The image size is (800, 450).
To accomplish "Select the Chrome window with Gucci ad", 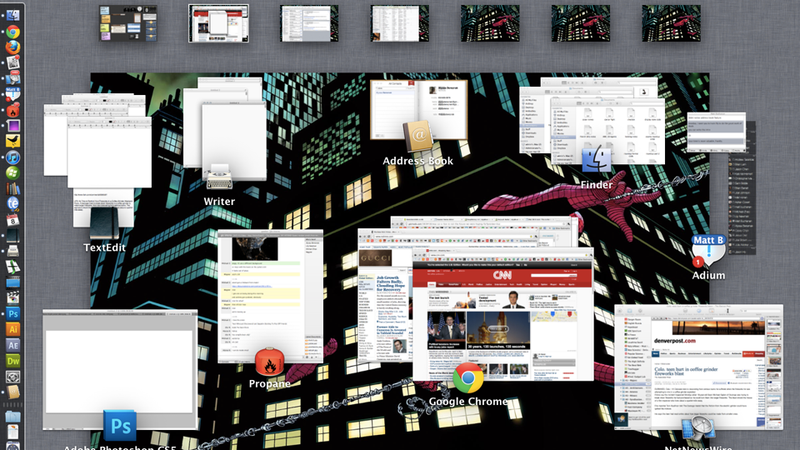I will click(x=384, y=296).
